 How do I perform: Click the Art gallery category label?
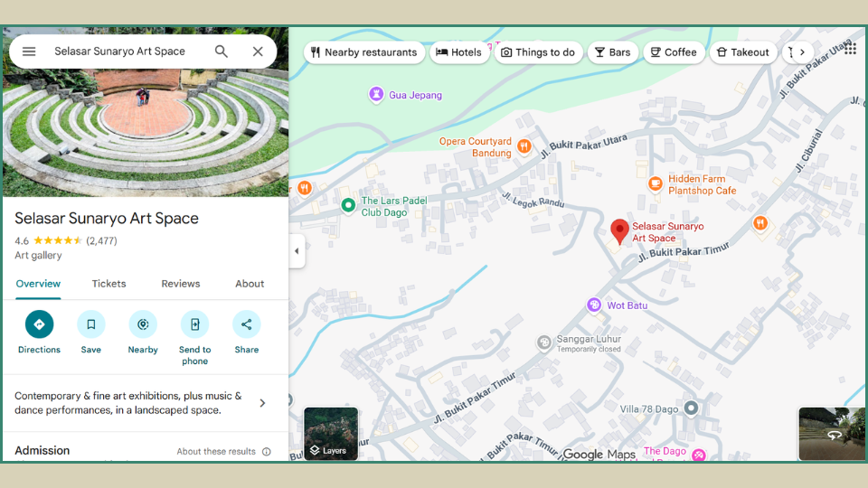click(38, 255)
